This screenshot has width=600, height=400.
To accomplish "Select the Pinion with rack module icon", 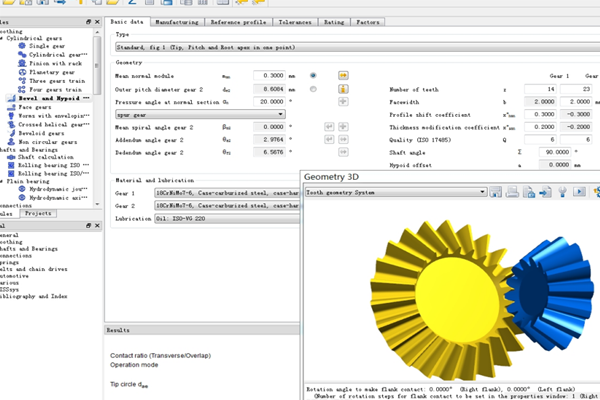I will [x=22, y=63].
